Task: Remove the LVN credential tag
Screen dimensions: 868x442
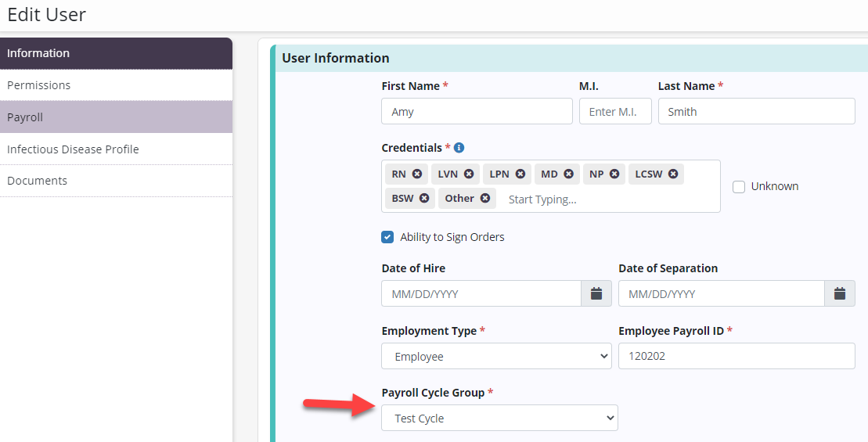Action: [x=469, y=174]
